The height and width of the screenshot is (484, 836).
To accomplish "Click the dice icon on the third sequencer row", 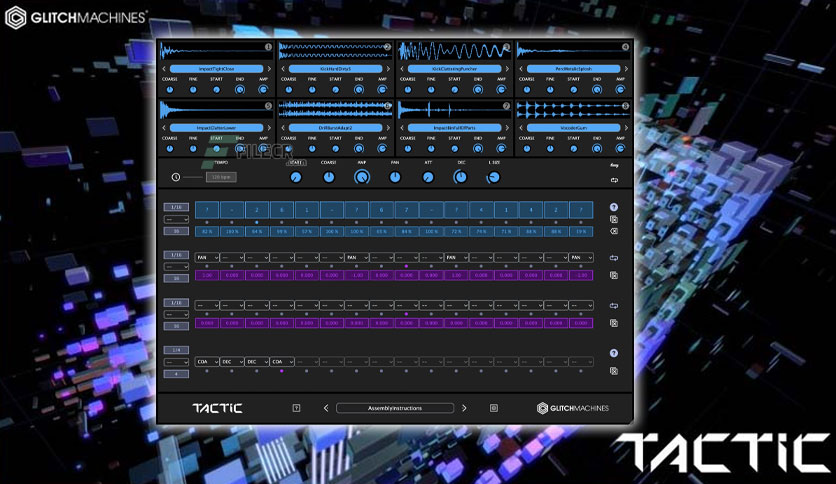I will pyautogui.click(x=614, y=323).
